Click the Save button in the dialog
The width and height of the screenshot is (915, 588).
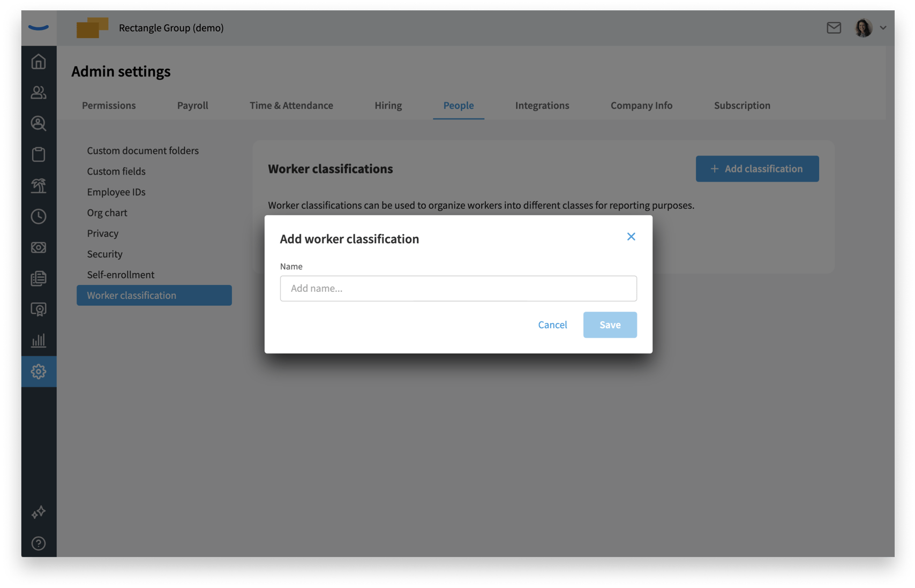(610, 325)
